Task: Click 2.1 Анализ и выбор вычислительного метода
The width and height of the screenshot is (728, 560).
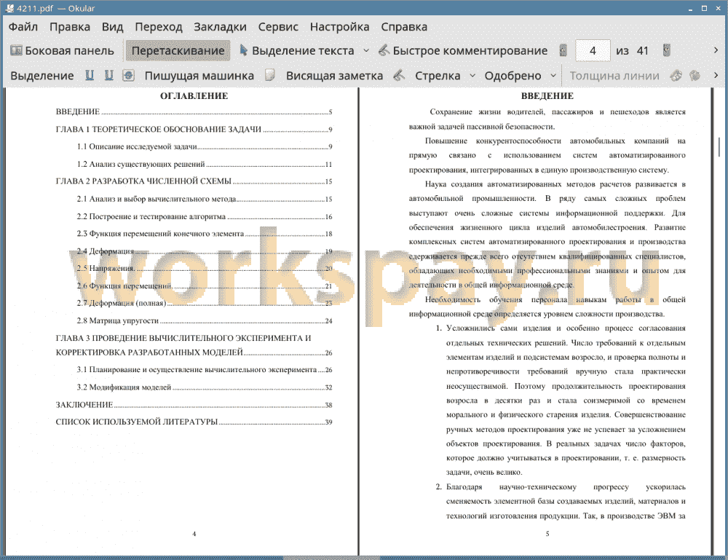Action: (x=205, y=200)
